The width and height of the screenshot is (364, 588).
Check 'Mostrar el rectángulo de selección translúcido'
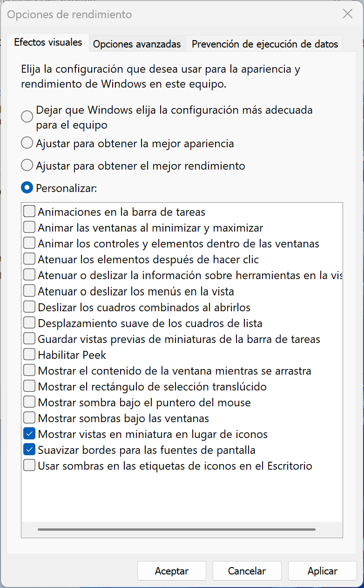click(x=29, y=386)
